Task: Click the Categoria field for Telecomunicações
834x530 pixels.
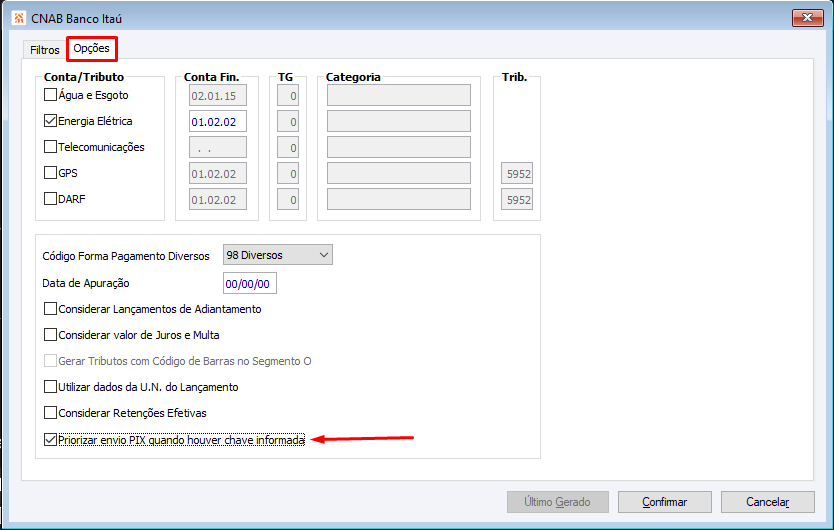Action: 399,147
